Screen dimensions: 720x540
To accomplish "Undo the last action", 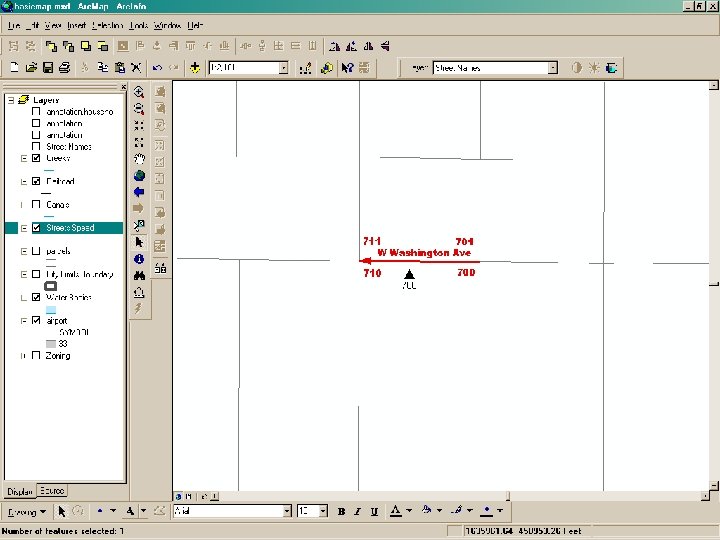I will pyautogui.click(x=157, y=68).
